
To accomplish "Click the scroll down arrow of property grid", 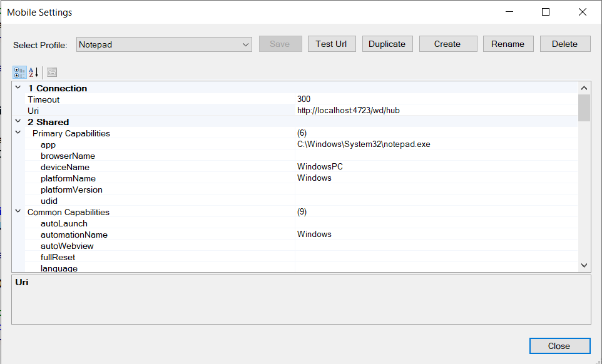I will tap(584, 265).
